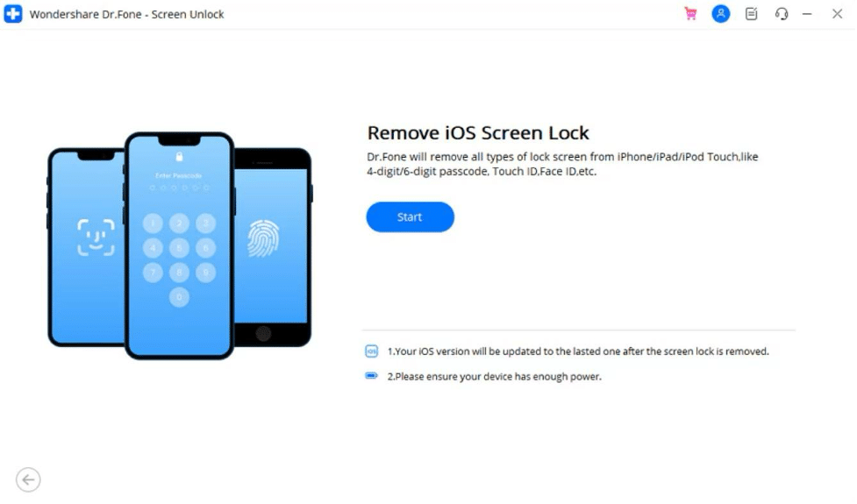Image resolution: width=857 pixels, height=504 pixels.
Task: Click the Face ID symbol on left phone
Action: pyautogui.click(x=96, y=238)
